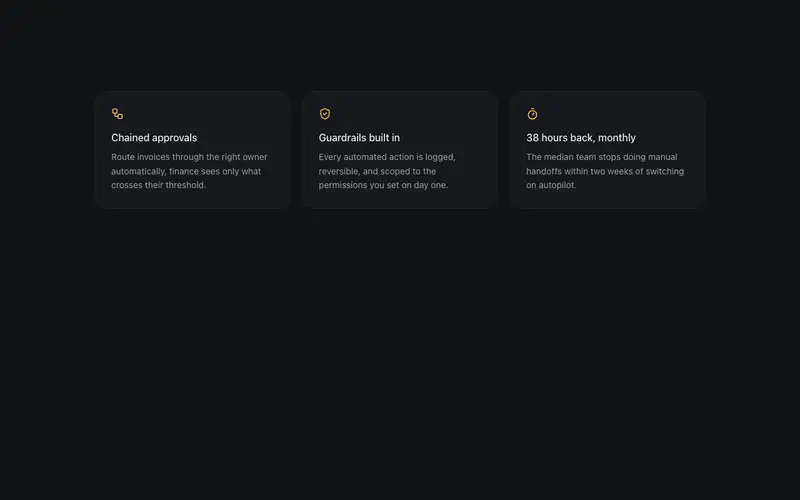Click the chained links icon above Chained approvals
The height and width of the screenshot is (500, 800).
click(x=117, y=114)
